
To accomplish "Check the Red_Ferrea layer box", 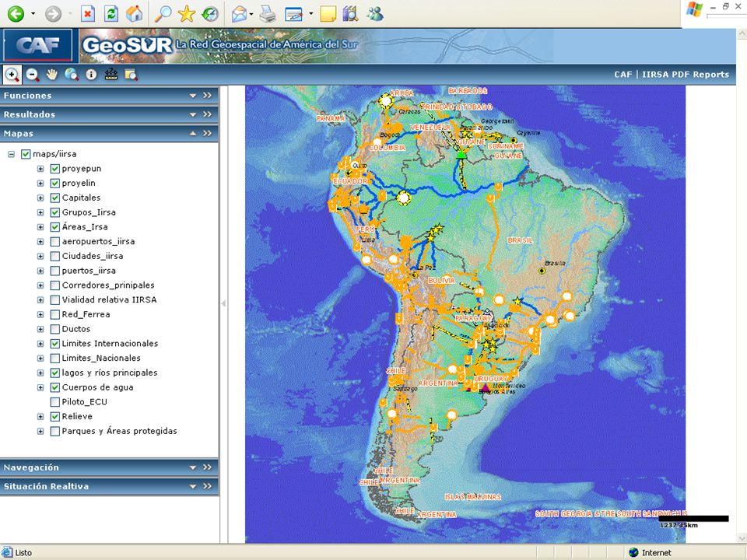I will 54,314.
